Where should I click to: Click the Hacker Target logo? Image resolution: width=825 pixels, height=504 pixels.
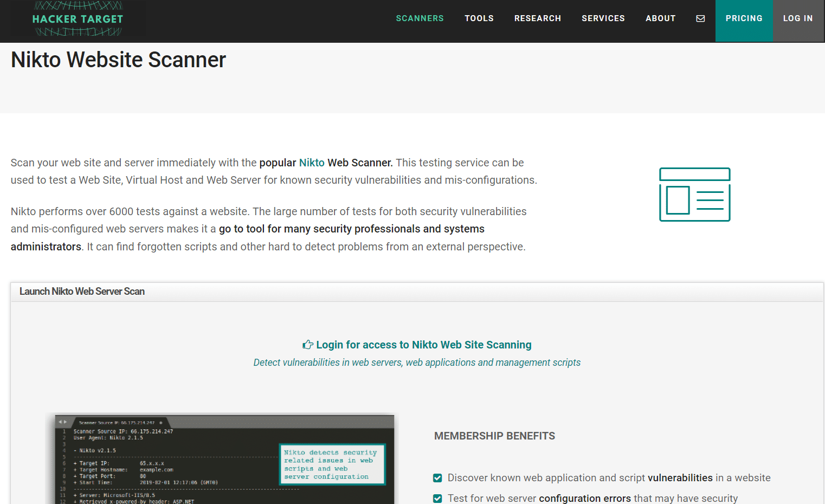[78, 19]
